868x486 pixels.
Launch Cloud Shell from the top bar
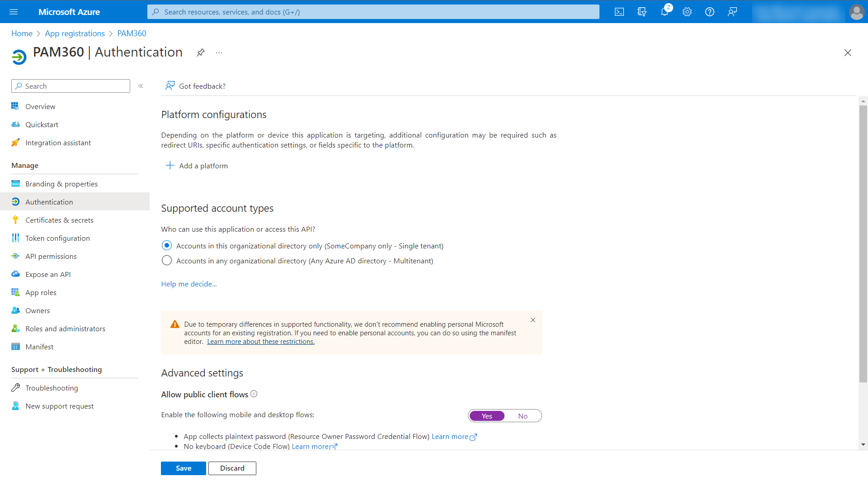tap(619, 12)
